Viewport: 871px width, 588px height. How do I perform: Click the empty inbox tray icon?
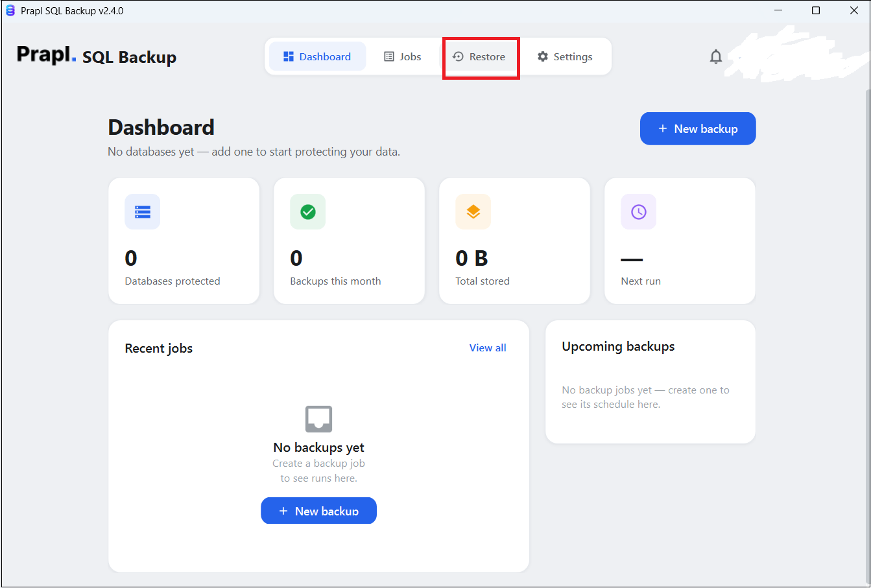319,419
